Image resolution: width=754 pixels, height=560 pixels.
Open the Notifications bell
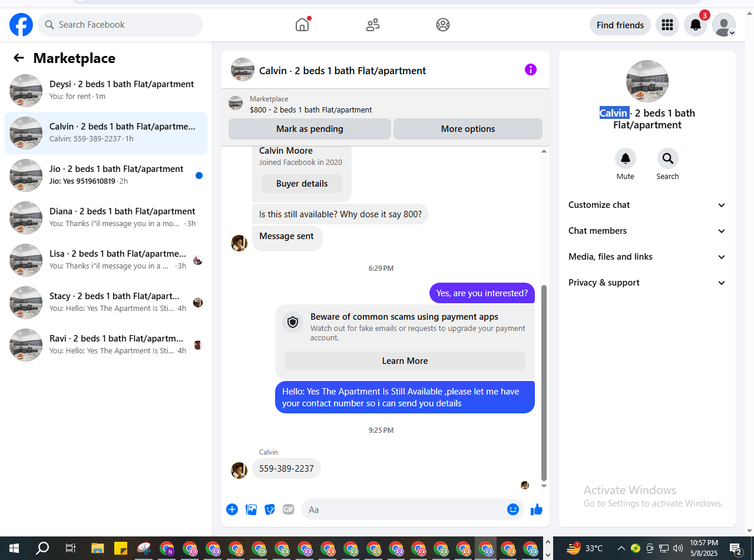[696, 25]
